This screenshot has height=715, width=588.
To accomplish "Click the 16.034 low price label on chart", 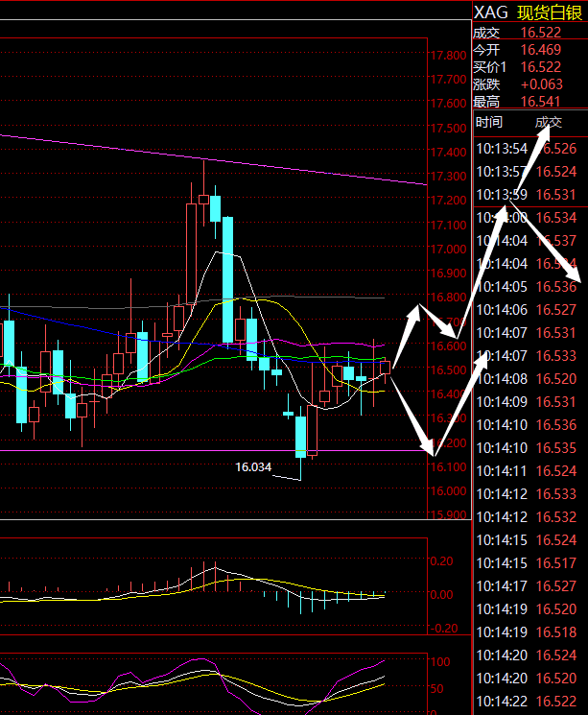I will tap(253, 467).
